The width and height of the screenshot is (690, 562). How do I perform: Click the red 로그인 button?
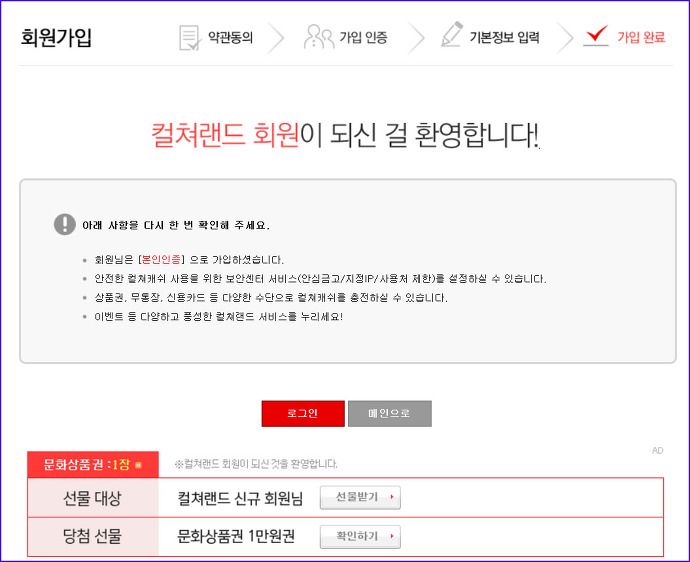pos(303,413)
